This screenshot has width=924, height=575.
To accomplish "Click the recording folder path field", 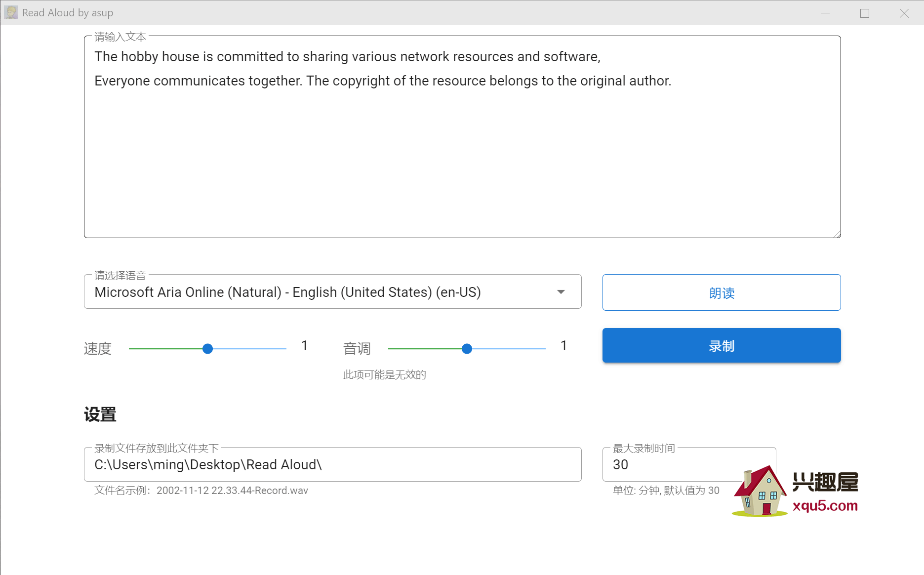I will coord(332,464).
